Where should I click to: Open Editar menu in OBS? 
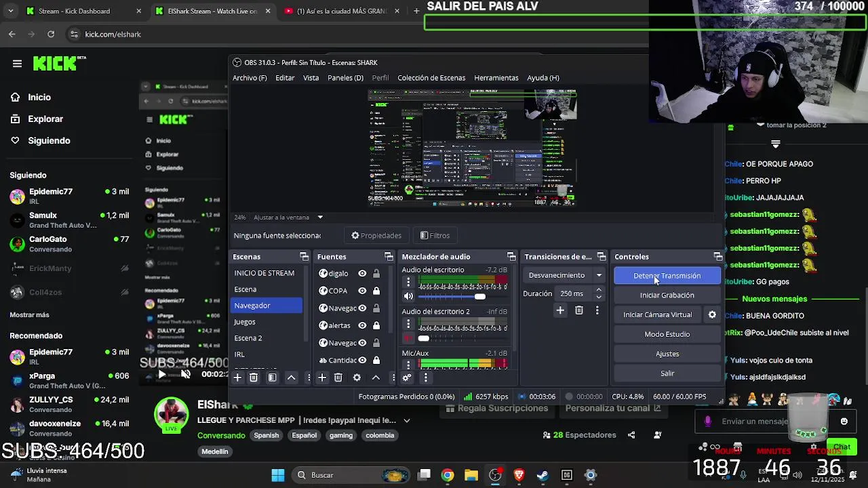pos(285,78)
